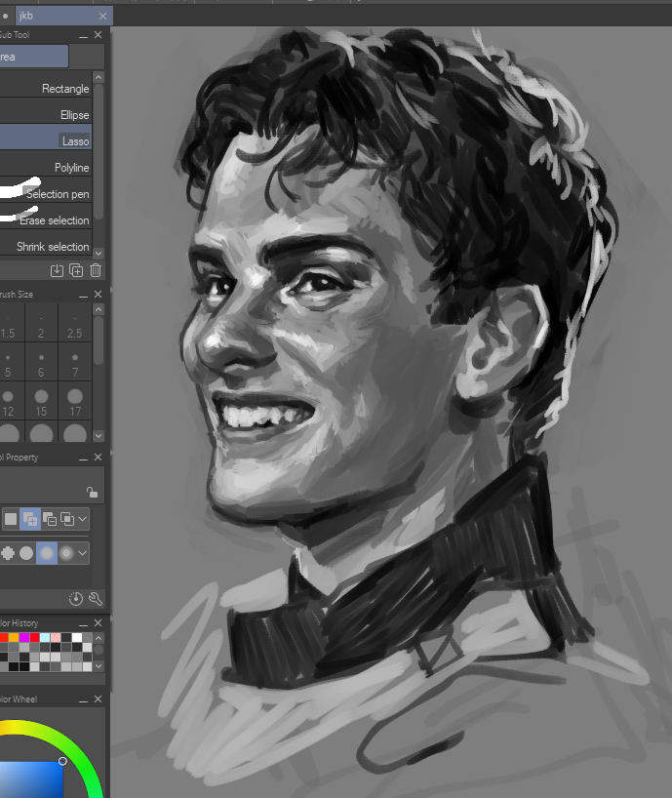Click the Sub Tool list scrollbar thumb
Image resolution: width=672 pixels, height=798 pixels.
99,151
